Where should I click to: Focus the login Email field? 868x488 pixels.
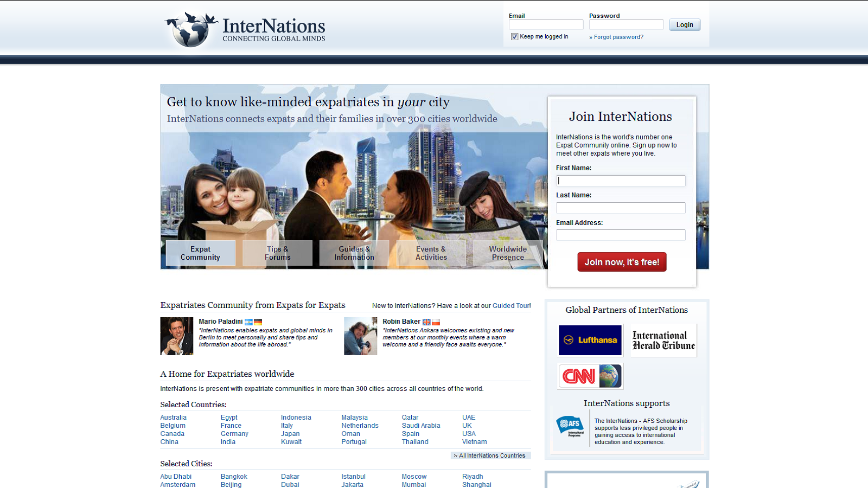pos(546,25)
